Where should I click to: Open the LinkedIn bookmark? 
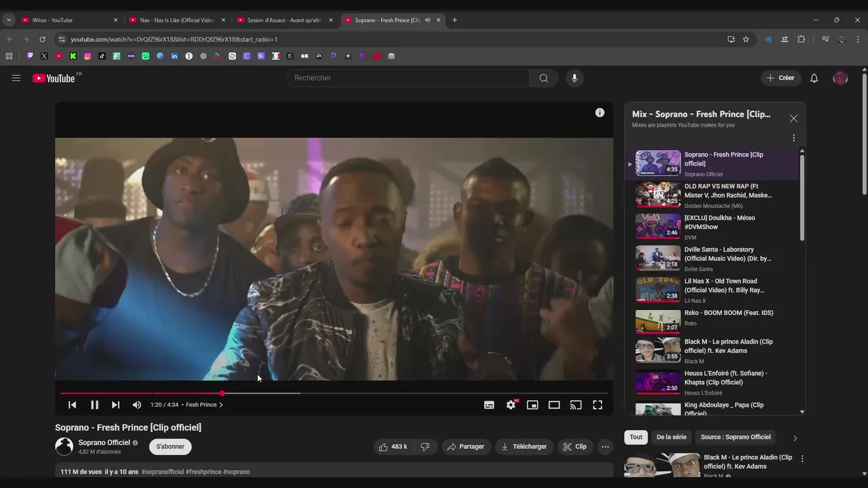click(x=174, y=56)
